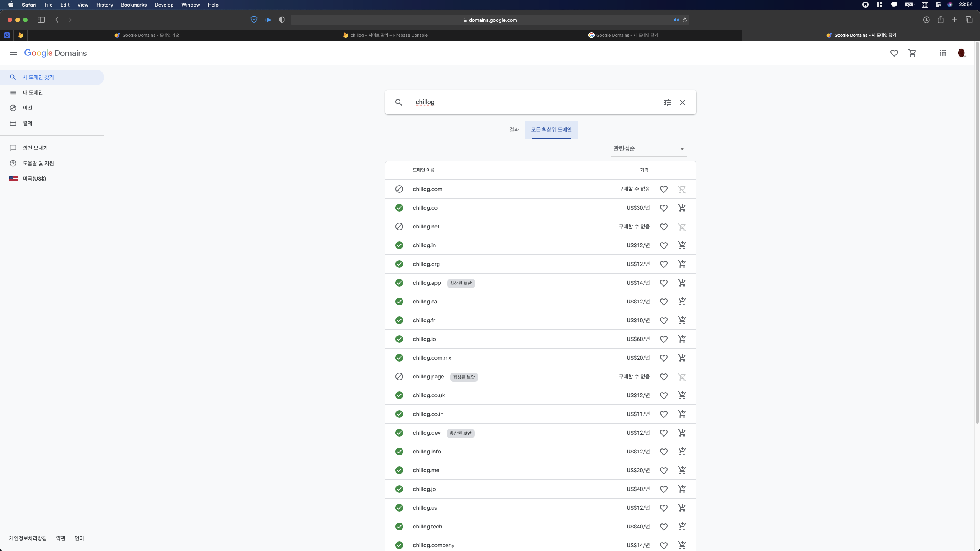Open search filter options icon
The width and height of the screenshot is (980, 551).
coord(667,103)
